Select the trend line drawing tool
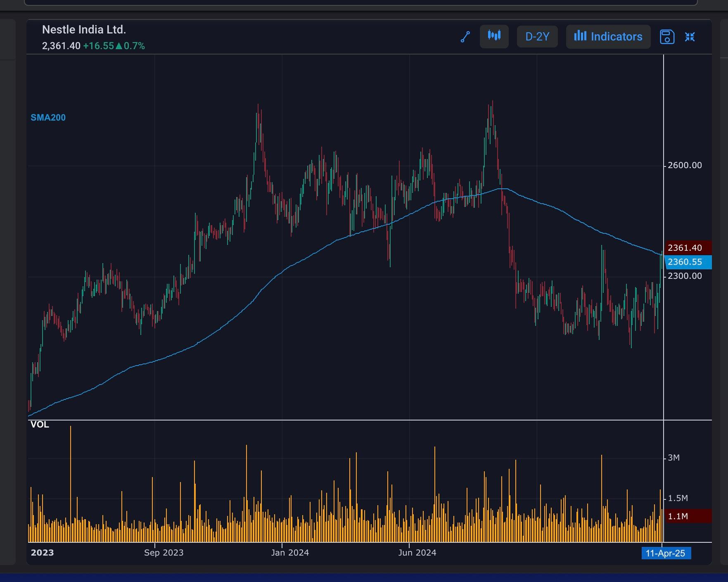Viewport: 728px width, 582px height. click(x=465, y=37)
